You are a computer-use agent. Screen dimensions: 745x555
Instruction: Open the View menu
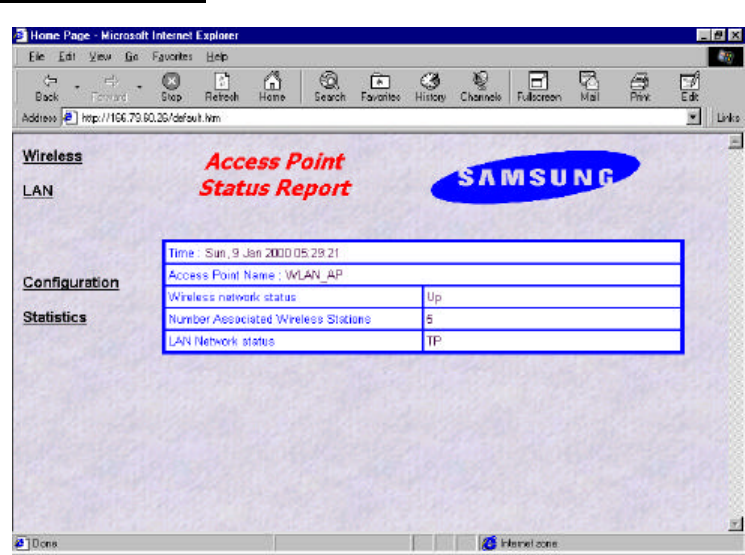pyautogui.click(x=100, y=57)
